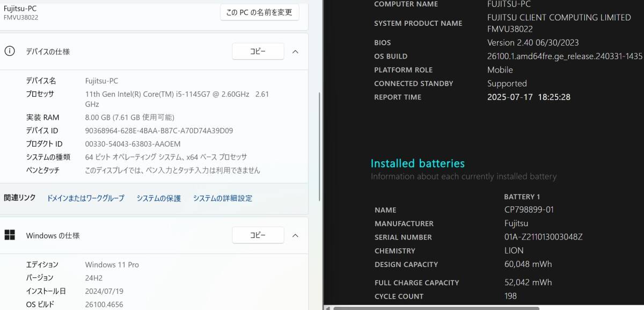Click the この PC の名前を変更 button
Screen dimensions: 644x310
tap(259, 12)
